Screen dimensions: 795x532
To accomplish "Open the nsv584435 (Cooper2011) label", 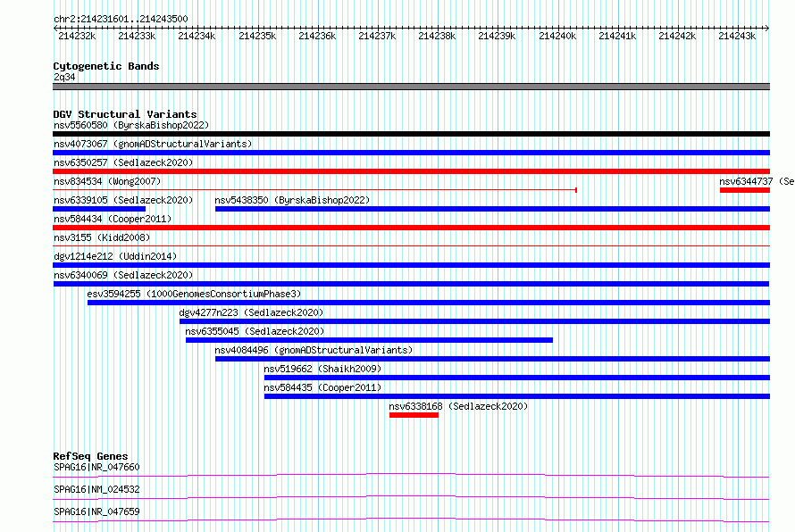I will point(322,387).
